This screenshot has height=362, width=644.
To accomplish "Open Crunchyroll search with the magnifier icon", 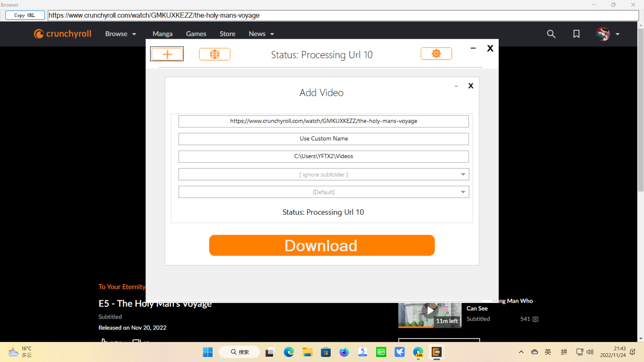I will coord(551,34).
